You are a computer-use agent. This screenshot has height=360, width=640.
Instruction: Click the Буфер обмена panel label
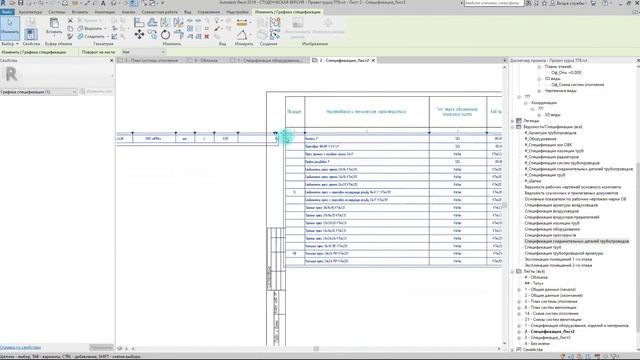tap(58, 44)
